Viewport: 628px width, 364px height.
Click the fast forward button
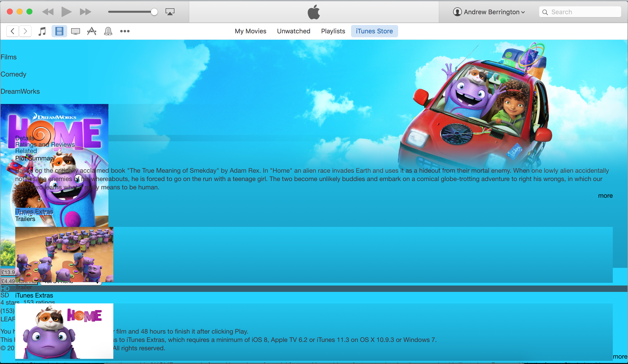pos(85,12)
